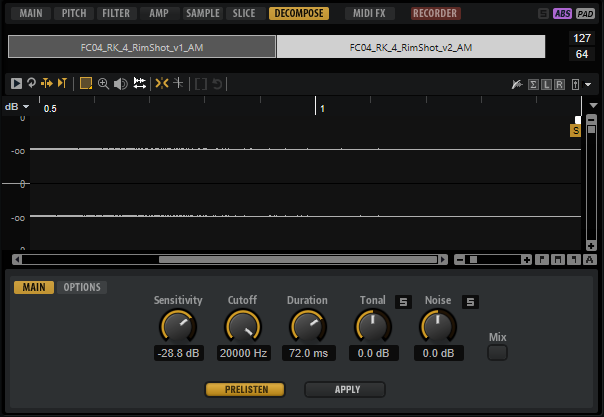The height and width of the screenshot is (417, 604).
Task: Select sample FC04_RK_4_RimShot_v1_AM
Action: coord(142,47)
